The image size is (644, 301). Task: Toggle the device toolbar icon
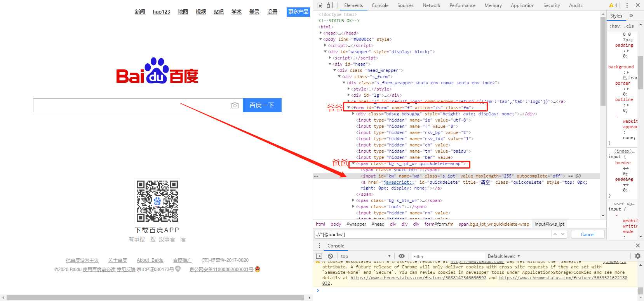(330, 5)
